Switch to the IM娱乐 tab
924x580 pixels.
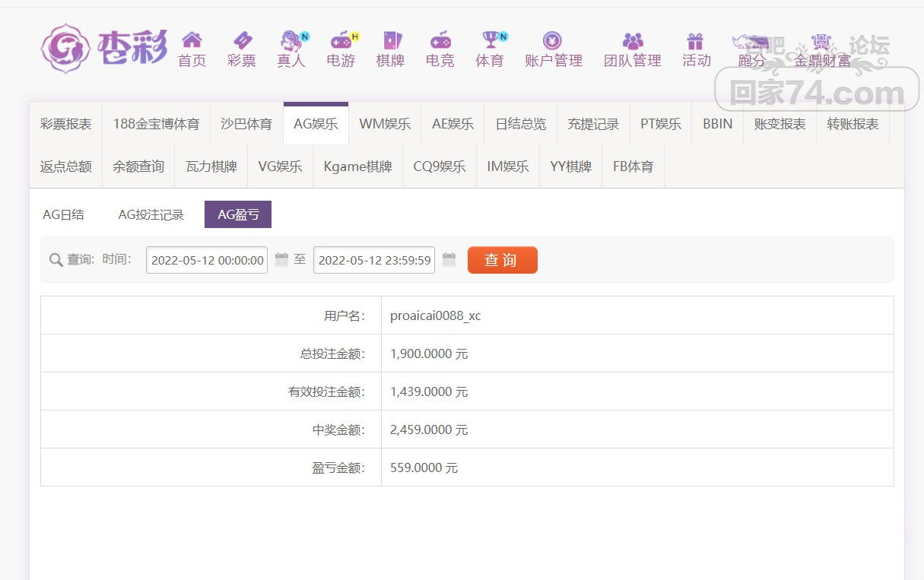click(x=508, y=166)
